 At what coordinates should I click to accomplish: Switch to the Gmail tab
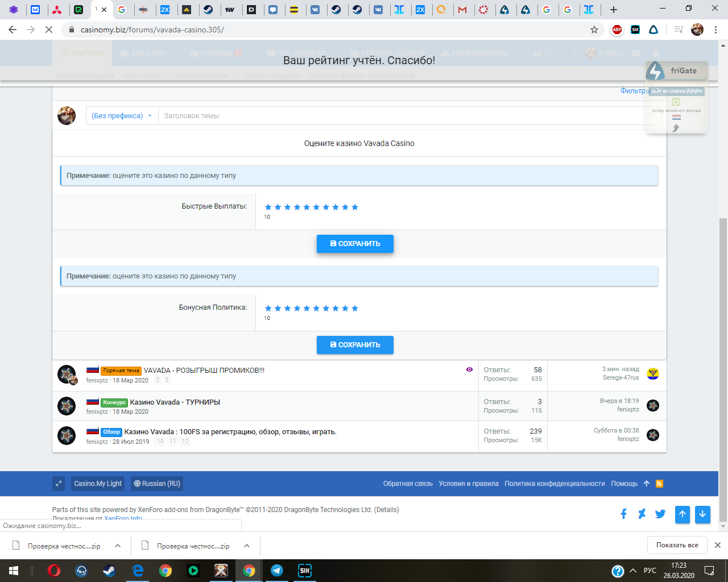tap(462, 10)
